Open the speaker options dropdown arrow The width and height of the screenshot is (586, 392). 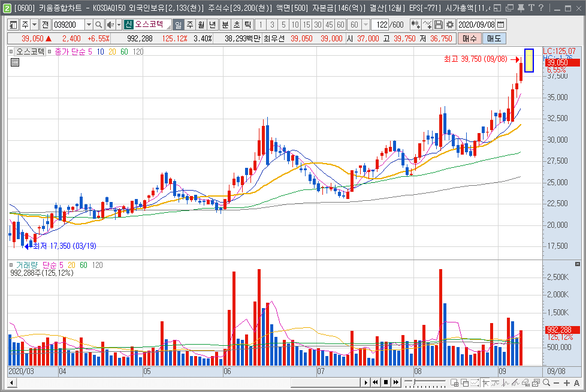[x=119, y=25]
